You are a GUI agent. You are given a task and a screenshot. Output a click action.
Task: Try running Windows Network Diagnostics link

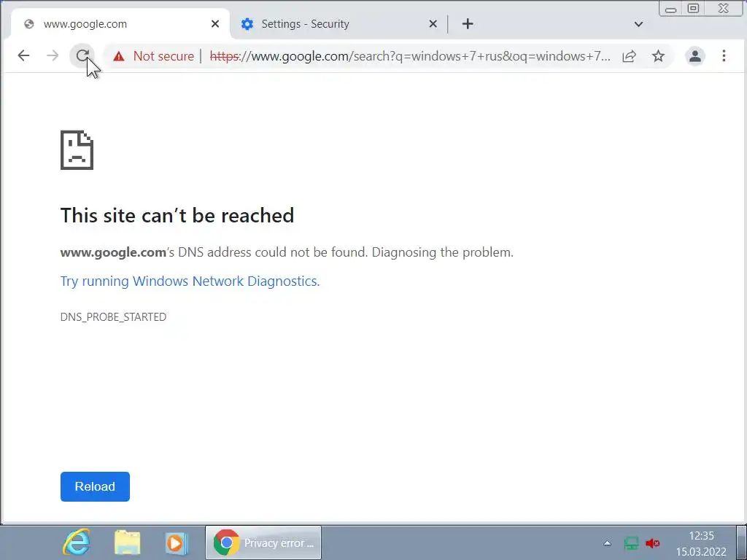190,281
